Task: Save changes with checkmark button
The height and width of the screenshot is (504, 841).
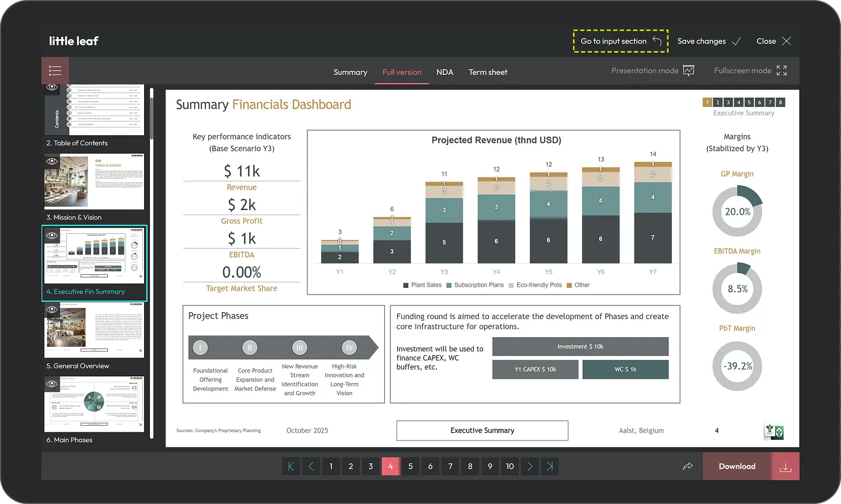Action: tap(709, 41)
